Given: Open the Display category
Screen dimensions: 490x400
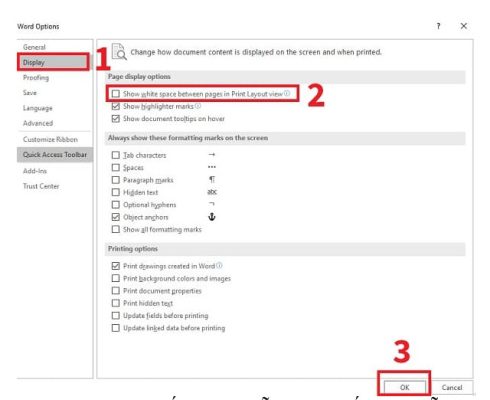Looking at the screenshot, I should [53, 62].
